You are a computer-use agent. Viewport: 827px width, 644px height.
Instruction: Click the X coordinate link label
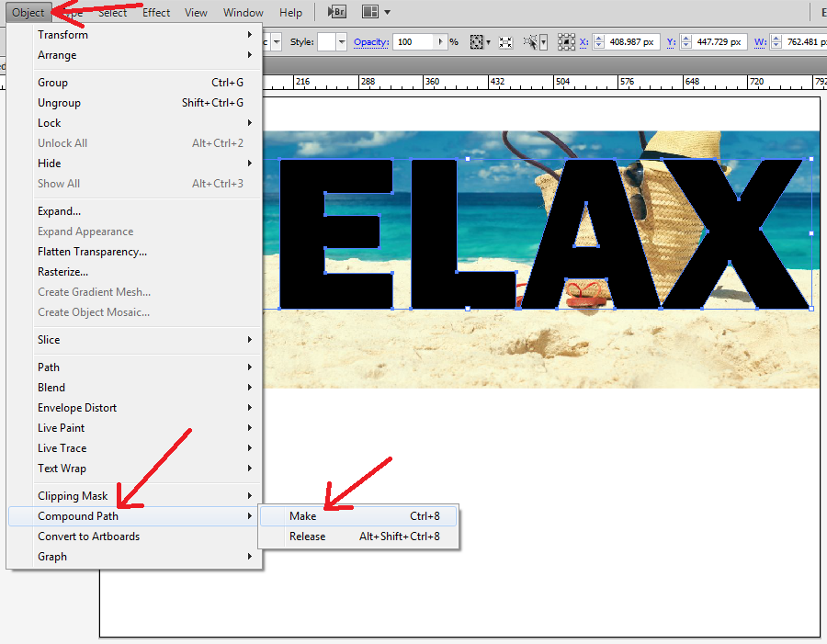coord(583,41)
